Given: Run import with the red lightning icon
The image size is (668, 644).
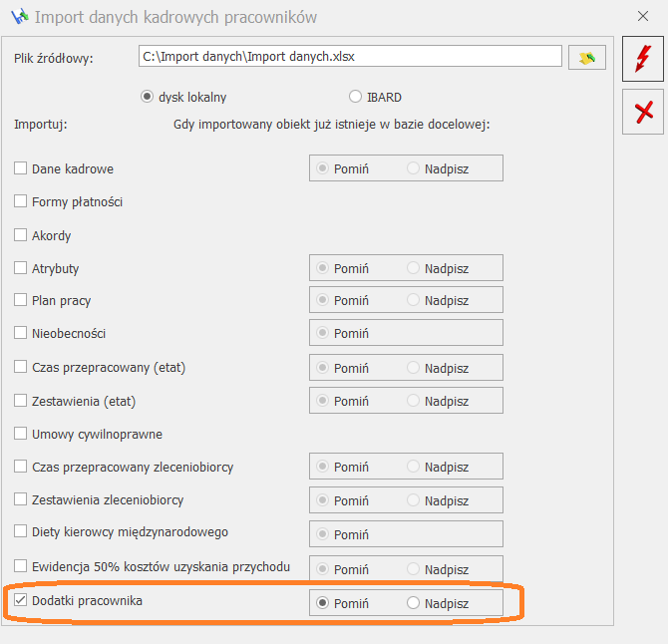Looking at the screenshot, I should coord(642,59).
